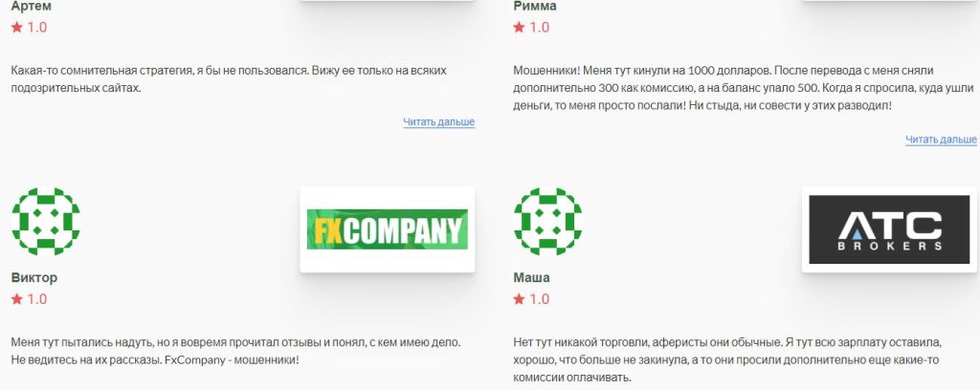The width and height of the screenshot is (980, 390).
Task: Click the reviewer name Маша
Action: 531,277
